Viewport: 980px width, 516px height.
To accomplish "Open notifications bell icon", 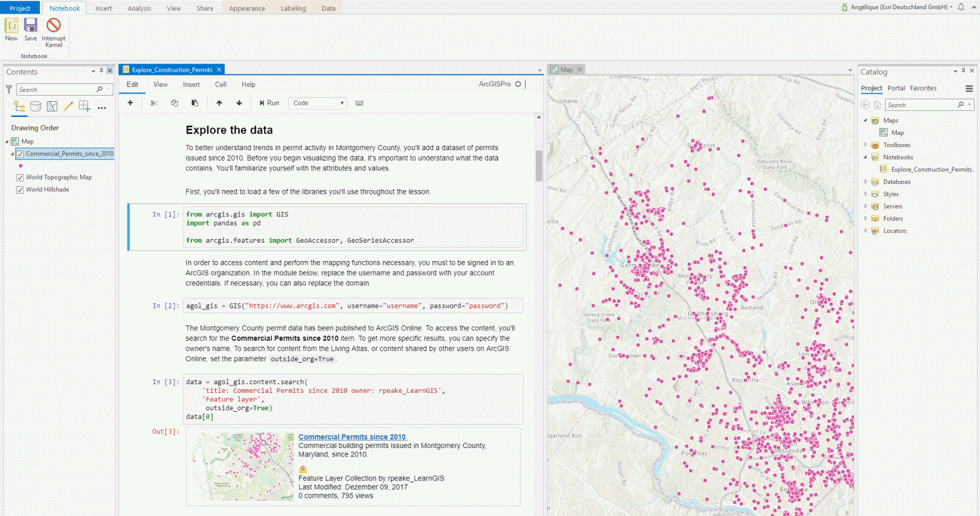I will point(961,7).
